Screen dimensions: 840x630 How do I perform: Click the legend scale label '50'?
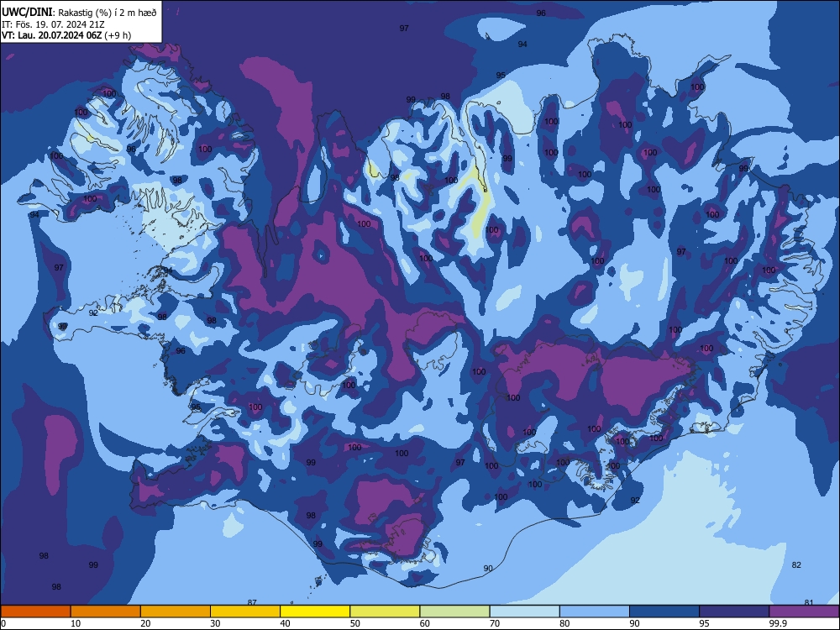(x=355, y=623)
